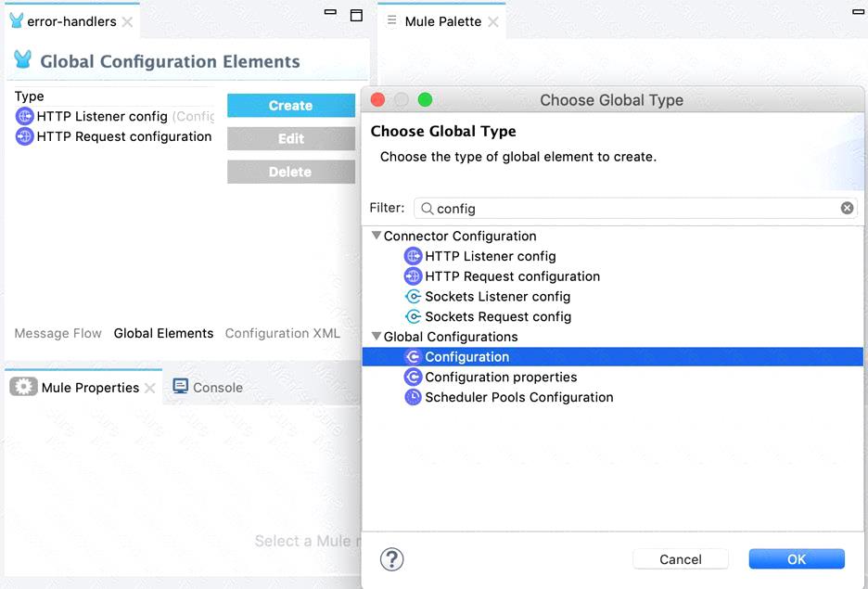Click the HTTP Listener config icon in the dialog
This screenshot has height=589, width=868.
pos(413,256)
